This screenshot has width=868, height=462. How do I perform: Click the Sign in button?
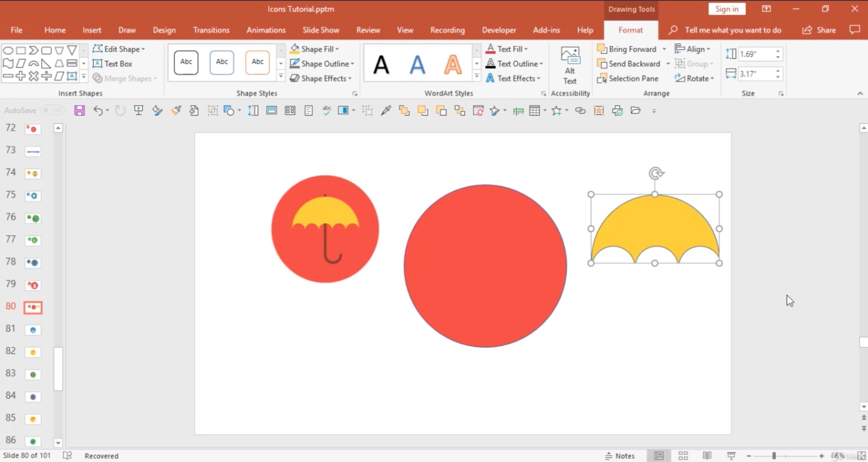[726, 9]
